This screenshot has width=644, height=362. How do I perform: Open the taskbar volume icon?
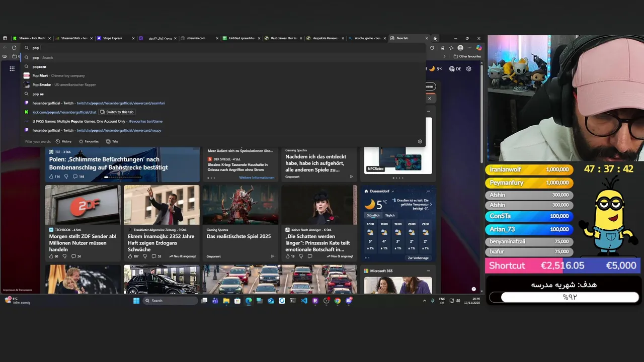[458, 301]
